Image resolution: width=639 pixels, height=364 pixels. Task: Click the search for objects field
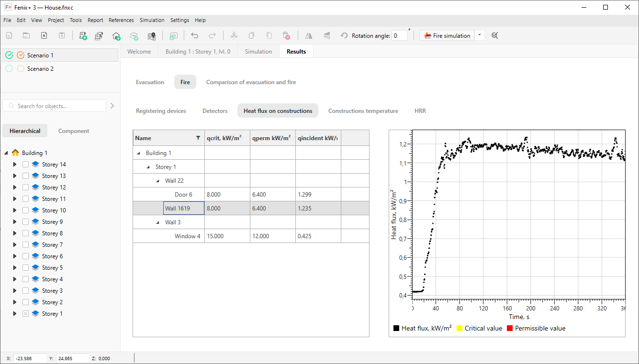pos(55,105)
